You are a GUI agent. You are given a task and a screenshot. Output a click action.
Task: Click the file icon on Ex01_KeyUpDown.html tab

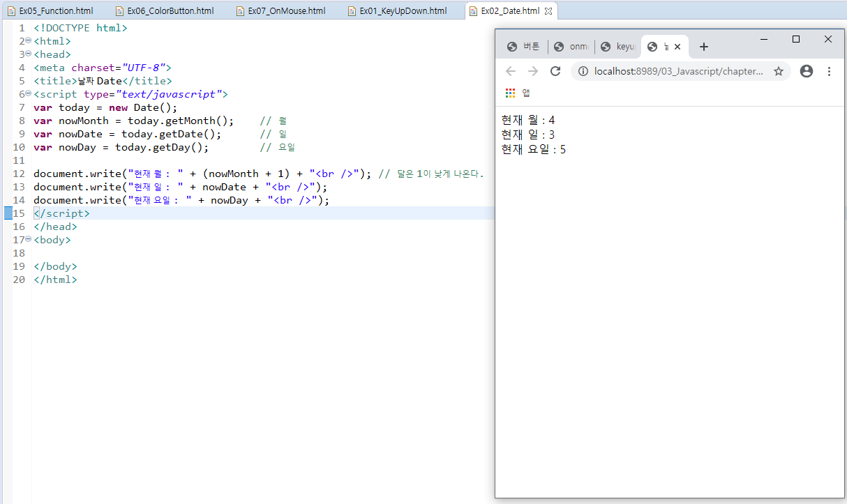point(352,11)
